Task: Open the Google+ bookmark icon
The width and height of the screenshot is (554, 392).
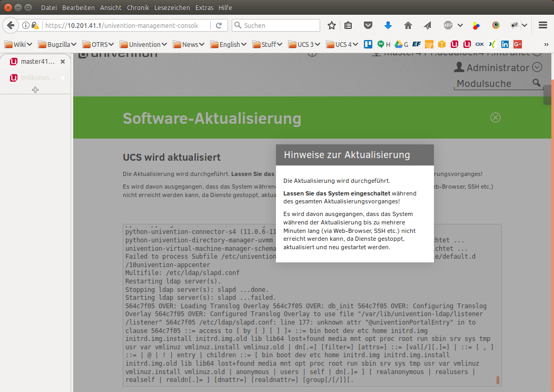Action: [518, 45]
